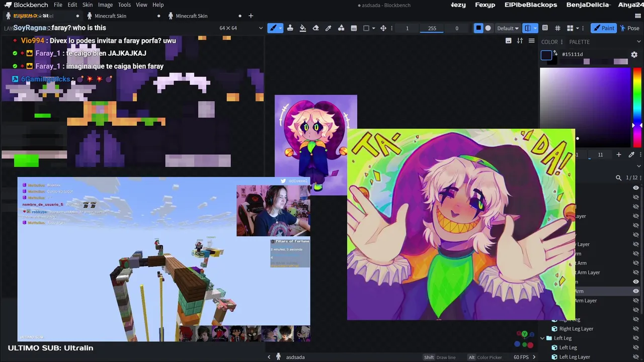Screen dimensions: 644x362
Task: Open the Tools menu
Action: pyautogui.click(x=124, y=5)
